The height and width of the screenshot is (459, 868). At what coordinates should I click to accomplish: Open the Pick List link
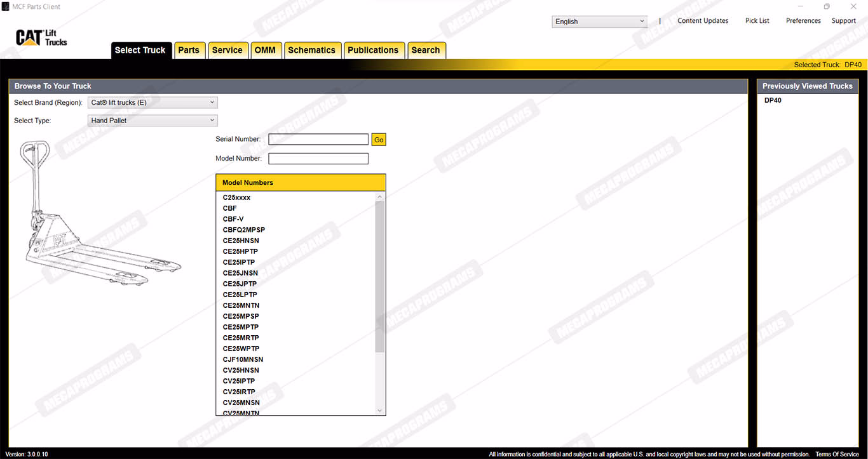[757, 21]
